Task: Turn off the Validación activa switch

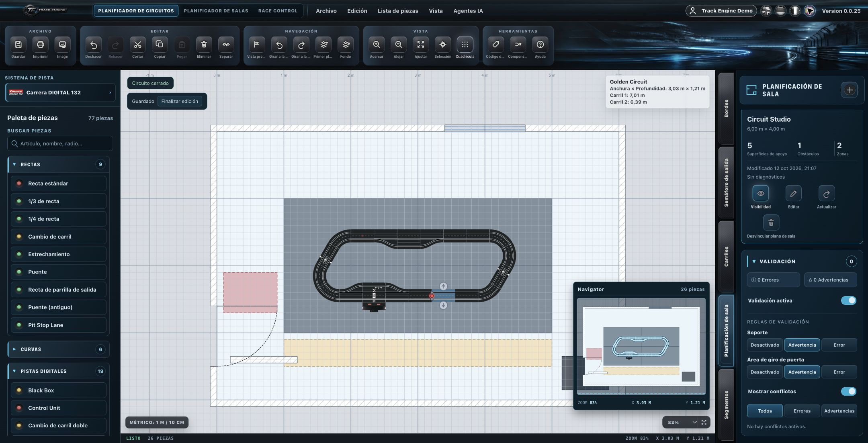Action: click(849, 300)
